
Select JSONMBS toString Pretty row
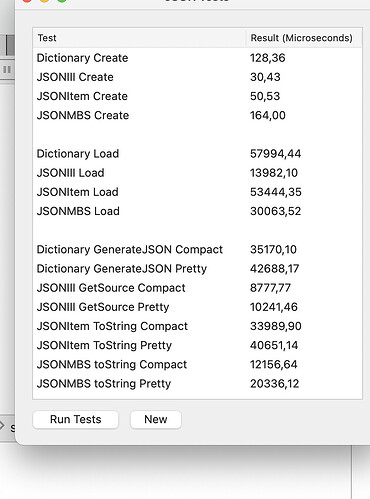tap(197, 384)
